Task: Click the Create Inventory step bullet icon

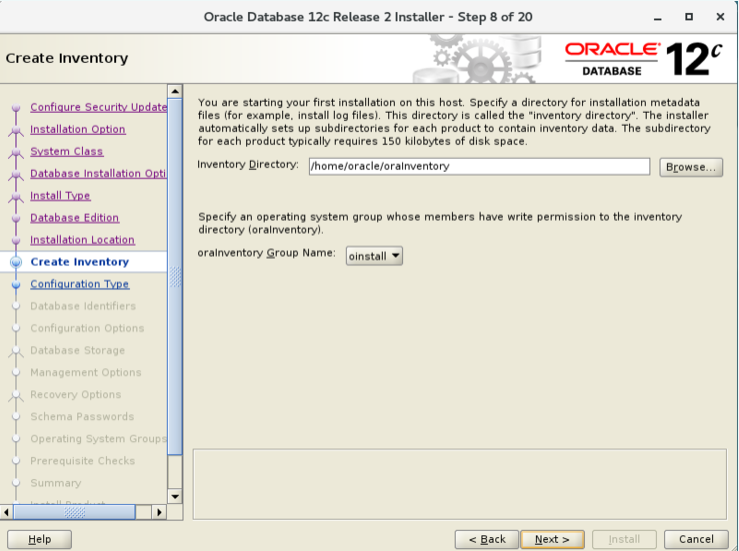Action: 16,262
